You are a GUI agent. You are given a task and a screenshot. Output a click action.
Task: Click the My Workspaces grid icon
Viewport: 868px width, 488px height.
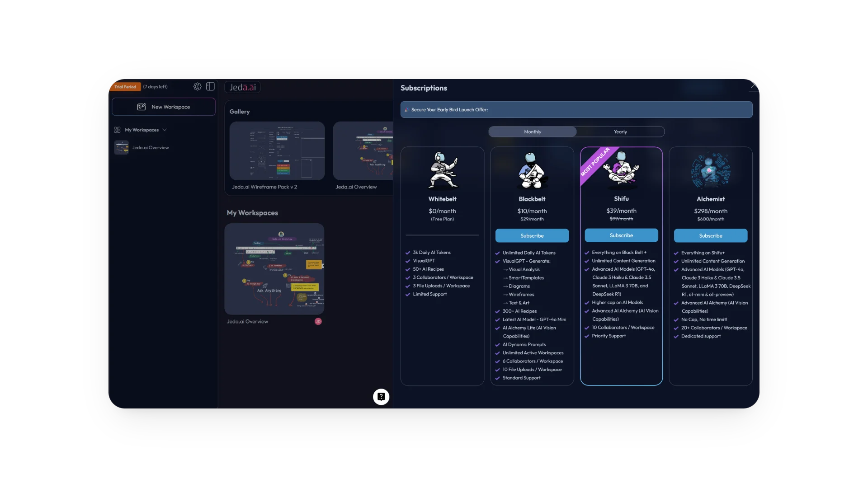point(117,130)
